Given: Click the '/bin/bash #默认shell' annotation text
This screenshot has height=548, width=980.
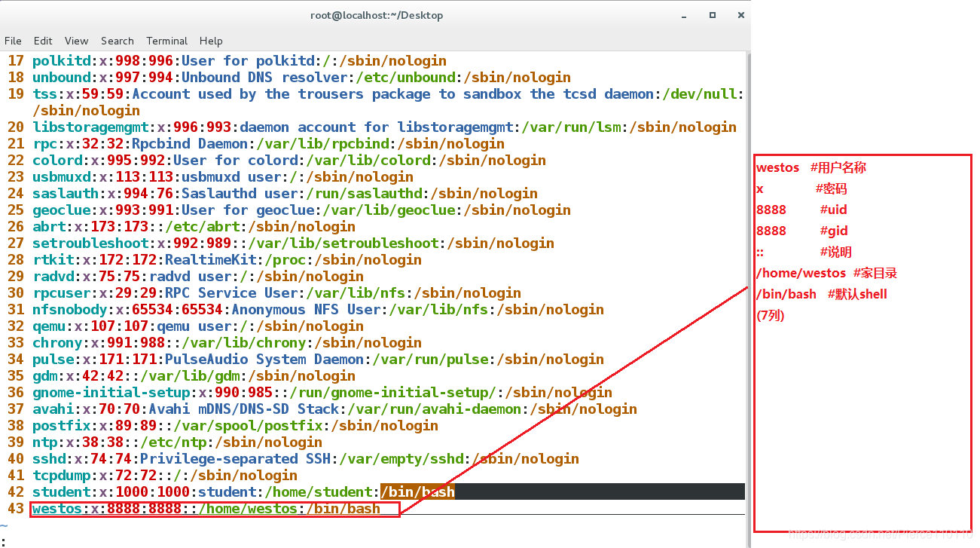Looking at the screenshot, I should tap(822, 294).
